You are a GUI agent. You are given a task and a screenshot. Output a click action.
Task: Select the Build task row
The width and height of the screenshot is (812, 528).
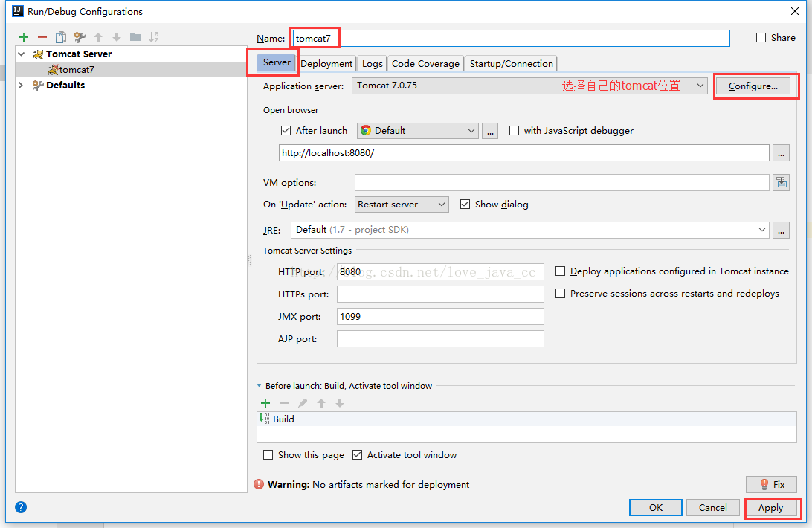(x=526, y=419)
